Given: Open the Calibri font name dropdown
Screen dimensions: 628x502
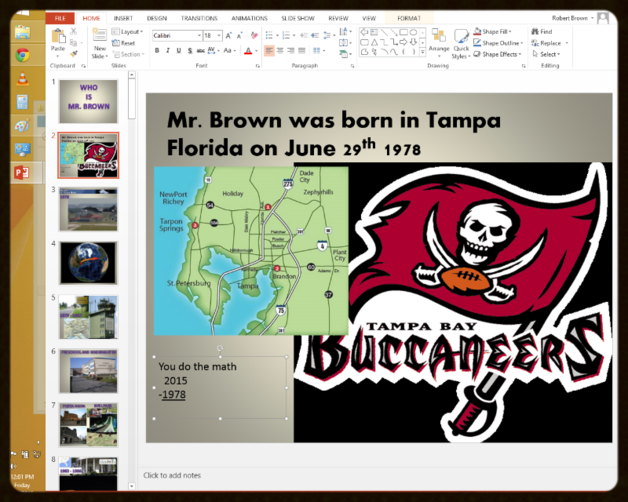Looking at the screenshot, I should click(199, 36).
